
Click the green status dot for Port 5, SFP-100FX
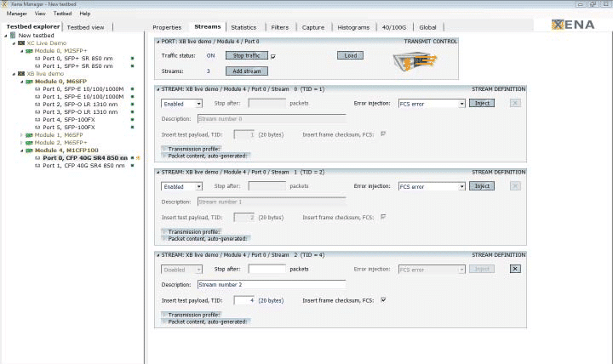[133, 128]
